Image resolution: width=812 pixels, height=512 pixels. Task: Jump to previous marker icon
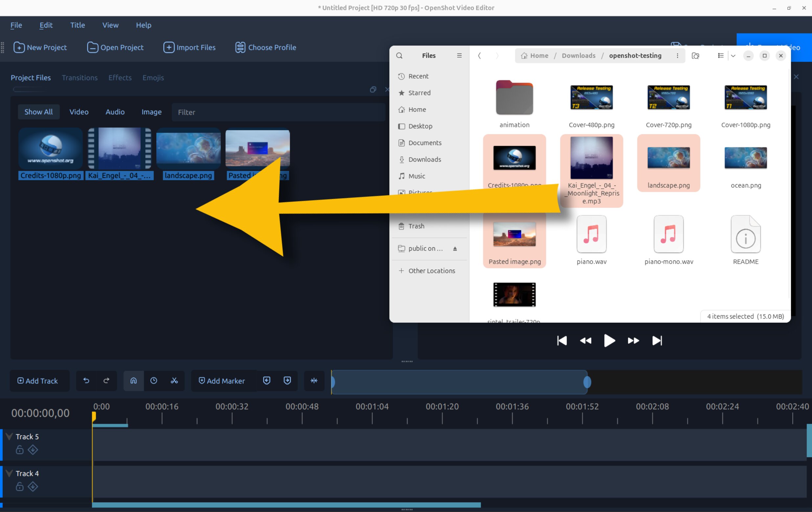click(267, 381)
